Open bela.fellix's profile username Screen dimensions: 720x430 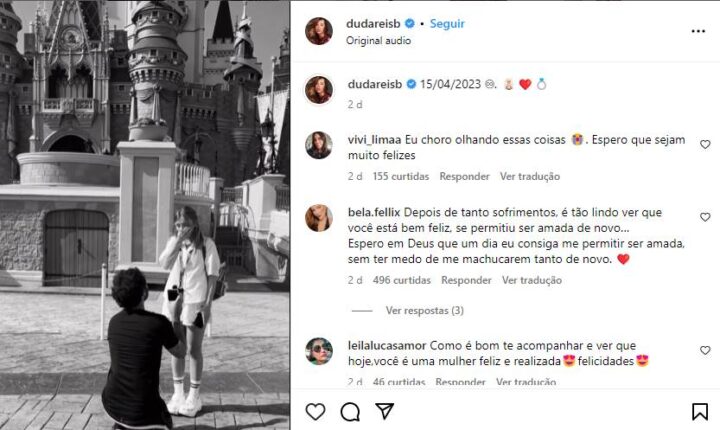(x=374, y=212)
